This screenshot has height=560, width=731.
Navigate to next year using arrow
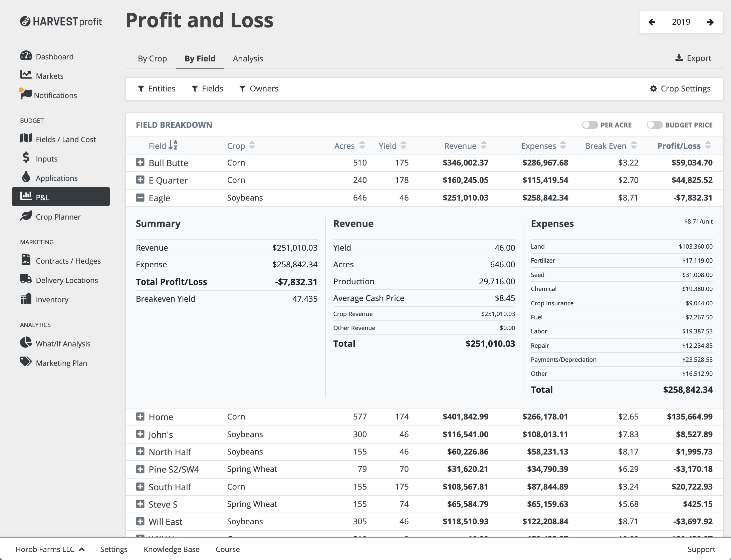(711, 22)
